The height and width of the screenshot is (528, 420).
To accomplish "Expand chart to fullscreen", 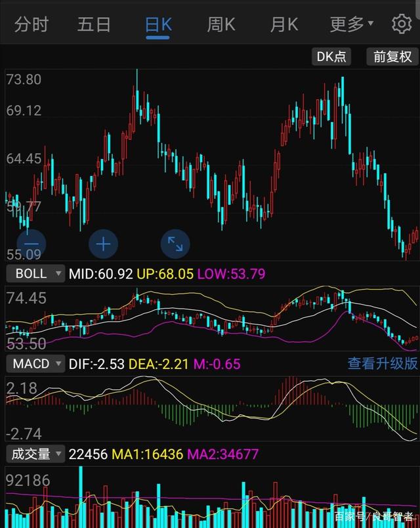I will [175, 244].
